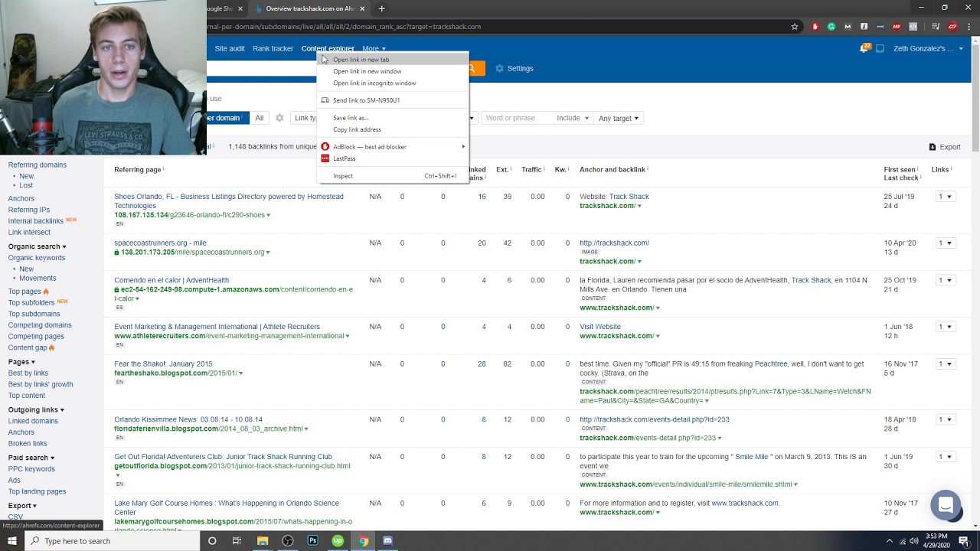Open spacecoastrunners.org - mile referring page

pos(160,243)
